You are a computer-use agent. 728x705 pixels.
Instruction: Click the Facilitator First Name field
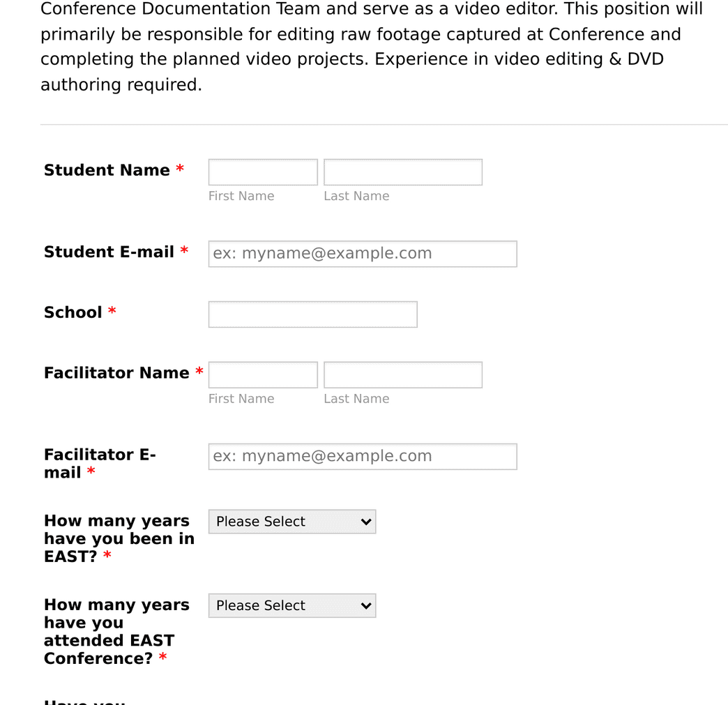coord(262,374)
